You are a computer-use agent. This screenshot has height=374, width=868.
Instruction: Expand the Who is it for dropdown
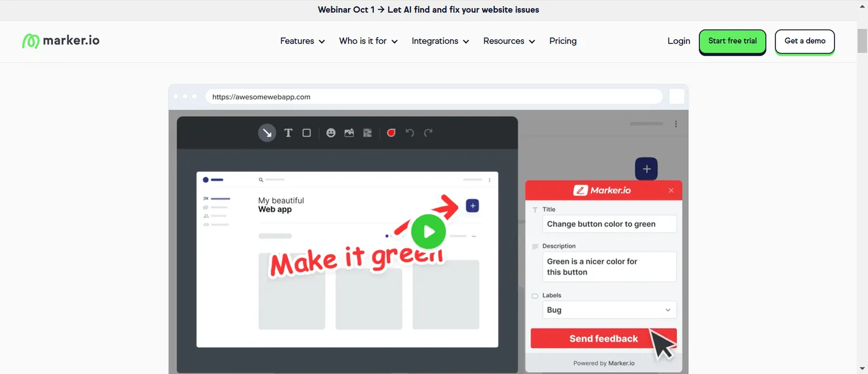tap(369, 41)
